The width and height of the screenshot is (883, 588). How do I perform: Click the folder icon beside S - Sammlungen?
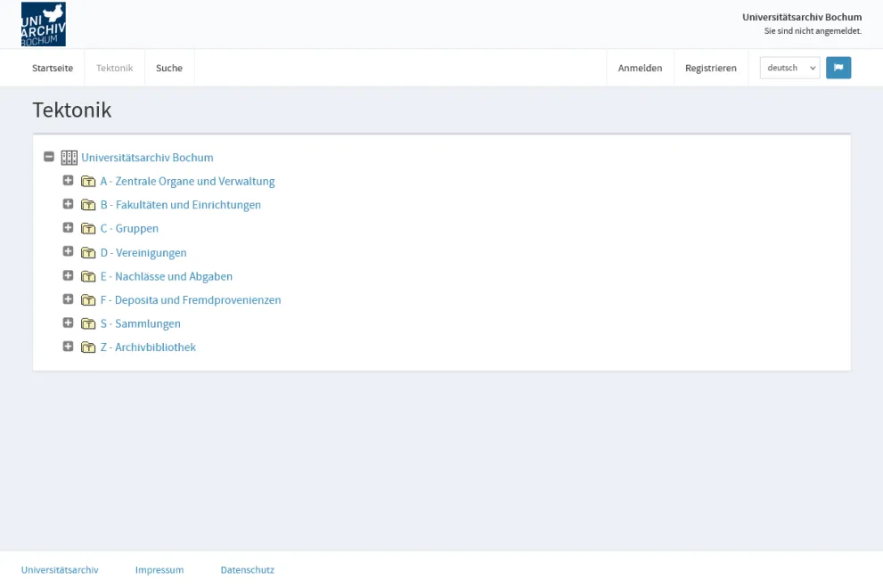point(88,323)
